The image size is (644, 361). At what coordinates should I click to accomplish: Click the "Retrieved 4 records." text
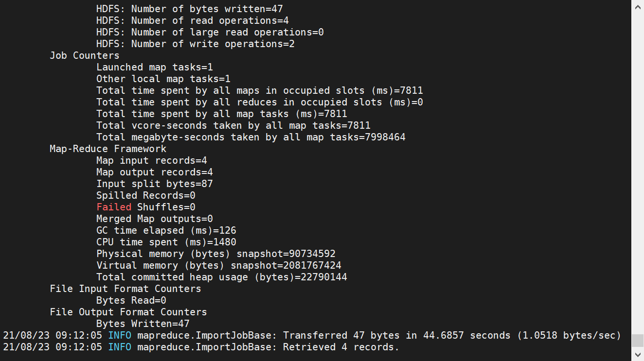[340, 347]
